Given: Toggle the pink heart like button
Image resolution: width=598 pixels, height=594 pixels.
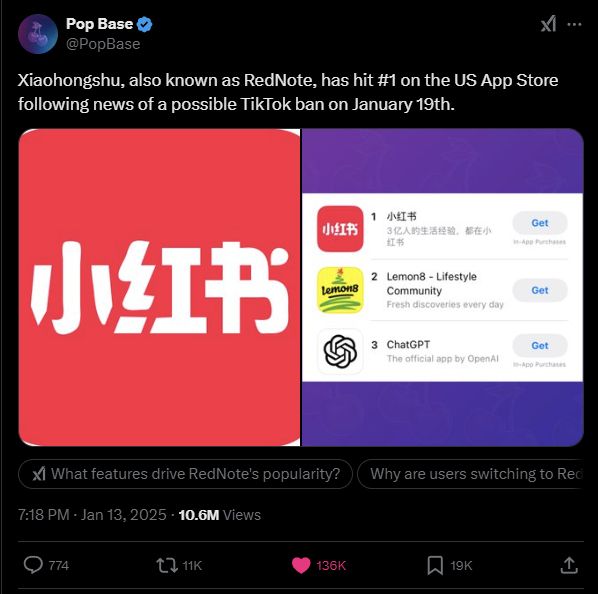Looking at the screenshot, I should [x=301, y=565].
